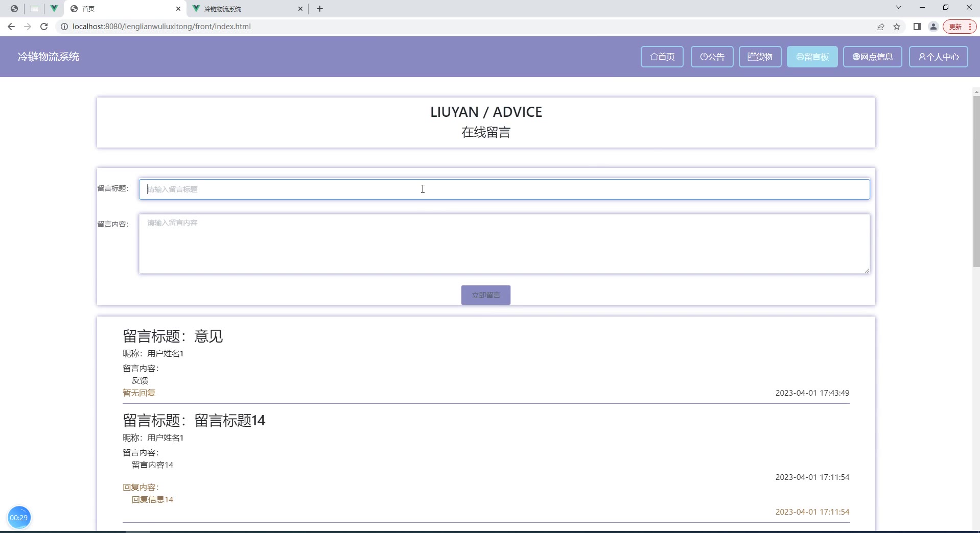Open browser profile avatar icon

pyautogui.click(x=934, y=27)
